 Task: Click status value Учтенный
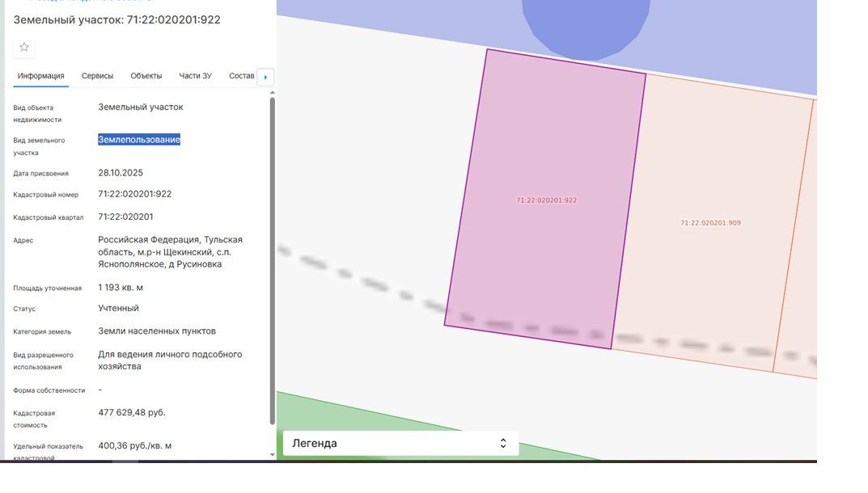(118, 308)
